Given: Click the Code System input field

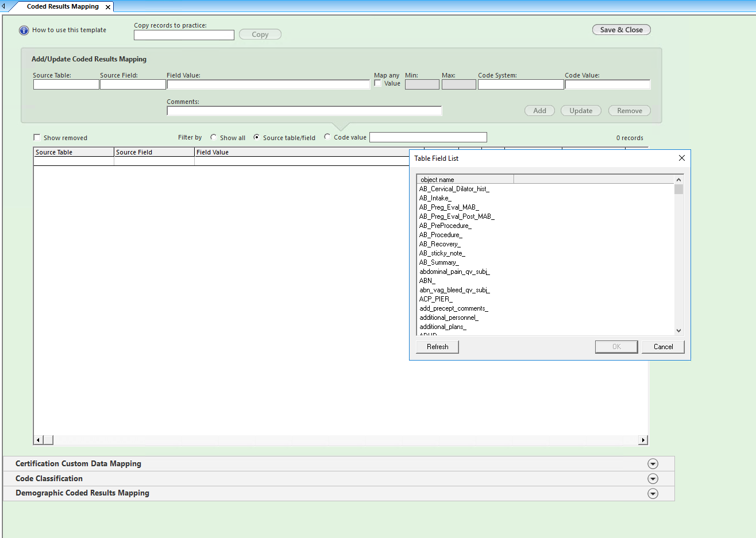Looking at the screenshot, I should coord(521,84).
